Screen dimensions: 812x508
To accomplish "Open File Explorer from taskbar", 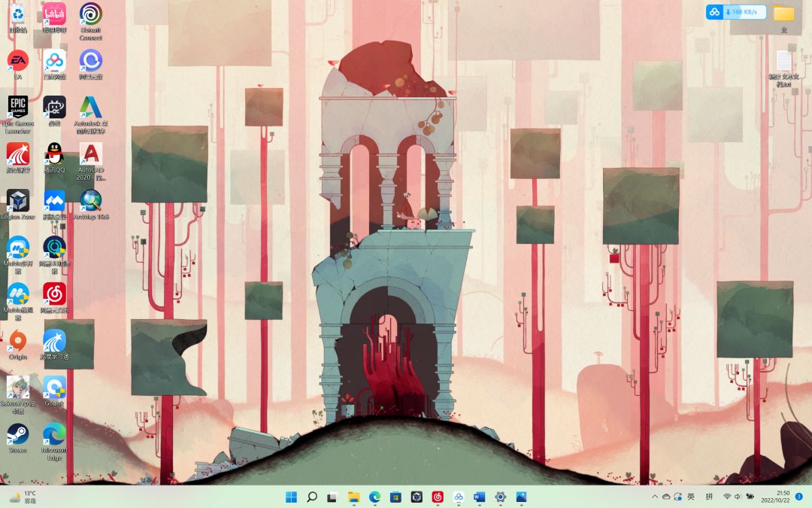I will tap(353, 497).
